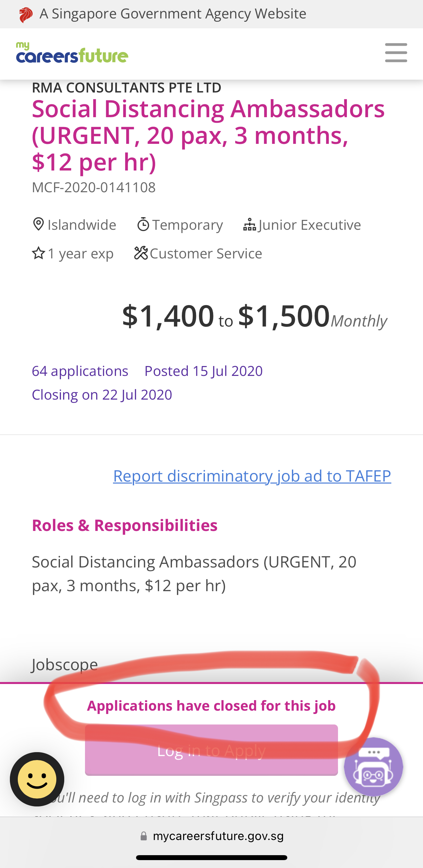Tap the Closing on 22 Jul 2020 text
Viewport: 423px width, 868px height.
[102, 395]
